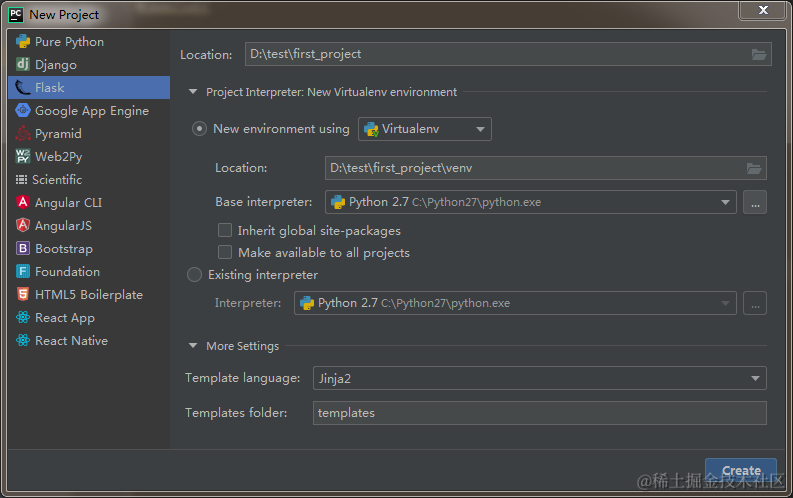Select the Bootstrap B icon
This screenshot has width=793, height=498.
[x=23, y=248]
